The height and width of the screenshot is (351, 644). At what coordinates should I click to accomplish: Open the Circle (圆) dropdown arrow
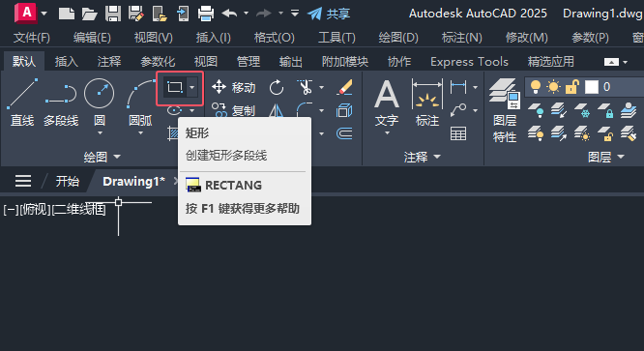pos(100,133)
